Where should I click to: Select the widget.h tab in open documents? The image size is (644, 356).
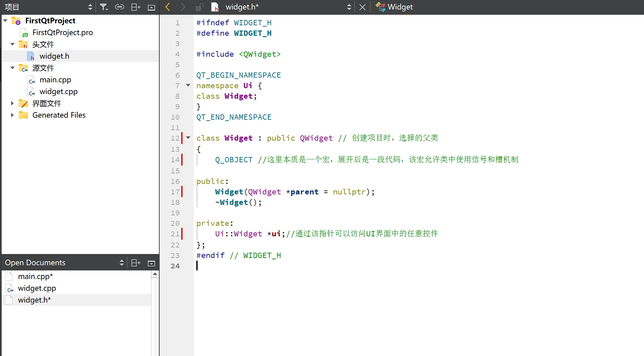click(34, 299)
